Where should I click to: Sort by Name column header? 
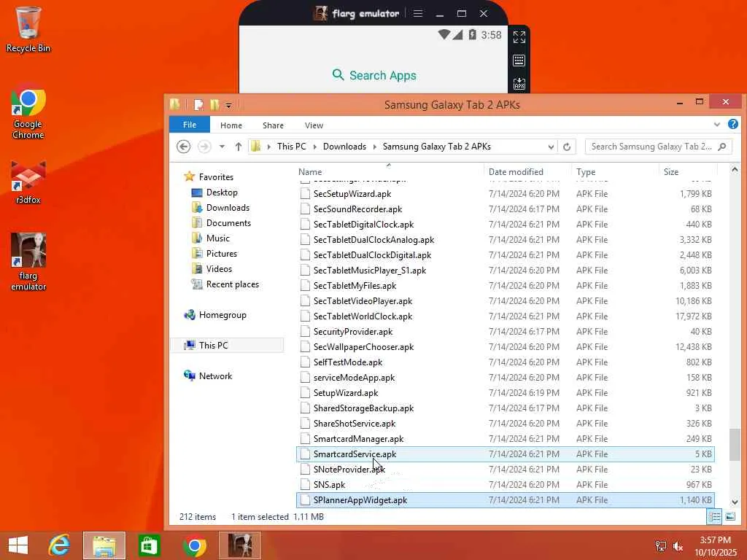point(389,171)
